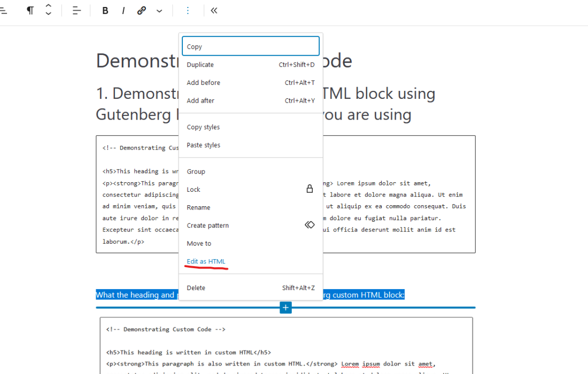Image resolution: width=588 pixels, height=374 pixels.
Task: Select Edit as HTML
Action: pos(251,261)
